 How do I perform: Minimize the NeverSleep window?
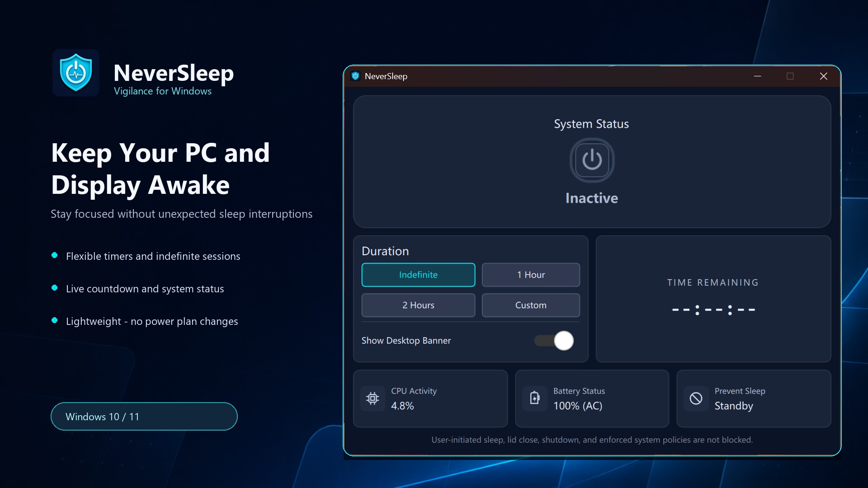point(758,76)
